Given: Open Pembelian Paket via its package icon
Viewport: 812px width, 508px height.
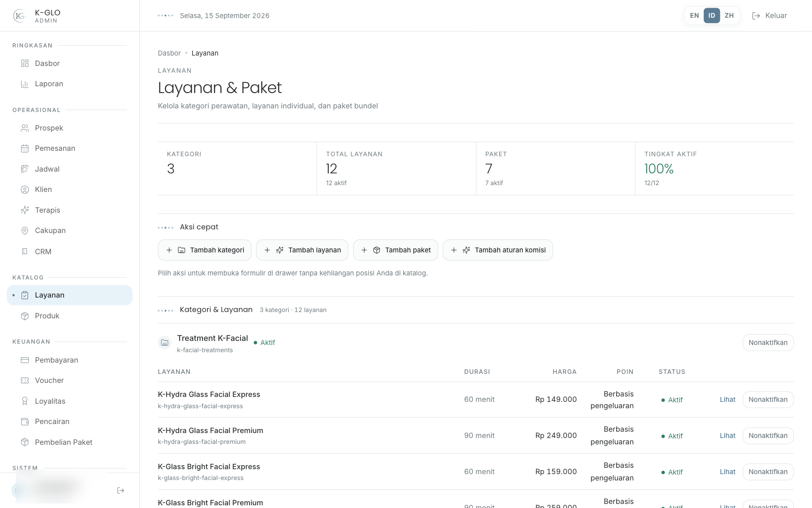Looking at the screenshot, I should pos(25,442).
